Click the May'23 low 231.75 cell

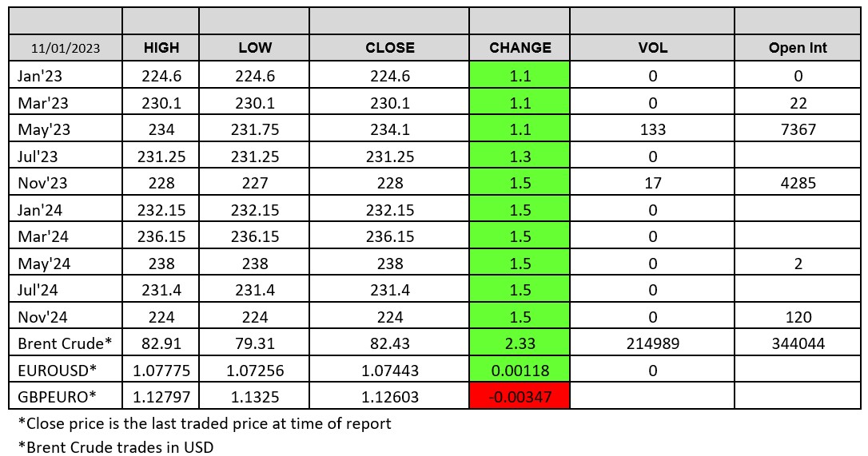[255, 130]
